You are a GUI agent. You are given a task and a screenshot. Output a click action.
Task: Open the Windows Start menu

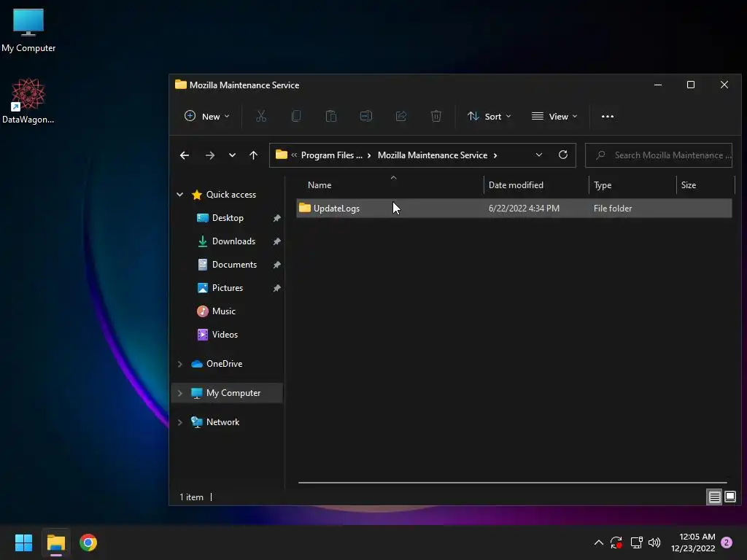[x=23, y=542]
